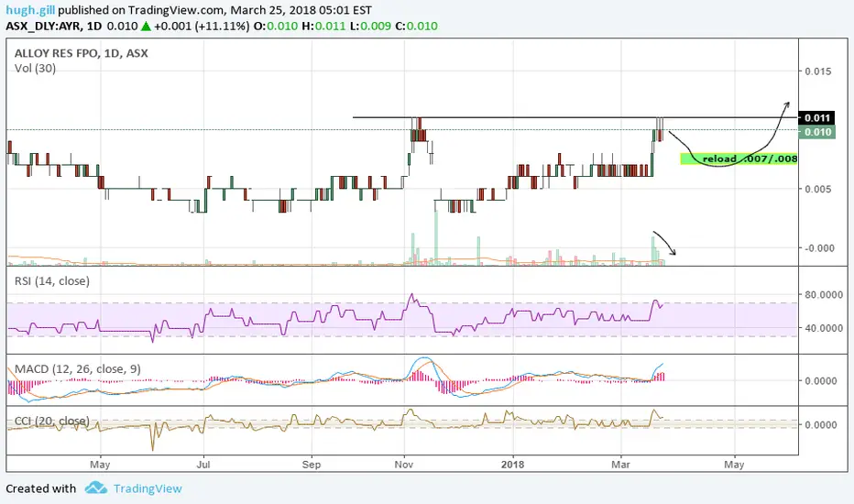
Task: Select the Vol (30) indicator label
Action: tap(35, 69)
